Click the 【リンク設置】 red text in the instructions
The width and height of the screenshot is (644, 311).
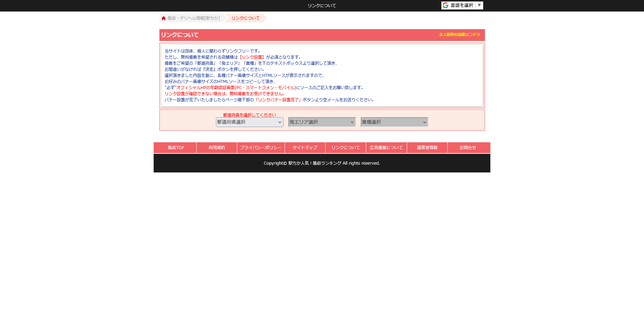click(251, 57)
